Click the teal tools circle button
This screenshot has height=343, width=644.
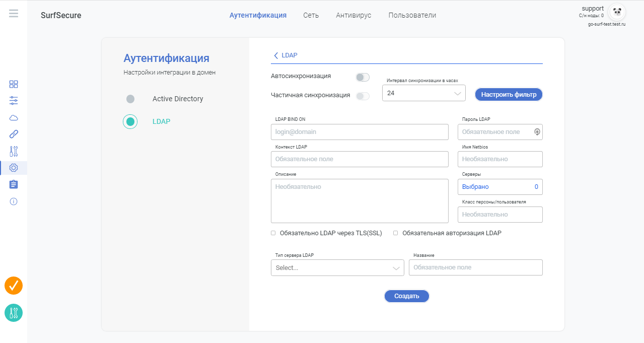pyautogui.click(x=14, y=313)
